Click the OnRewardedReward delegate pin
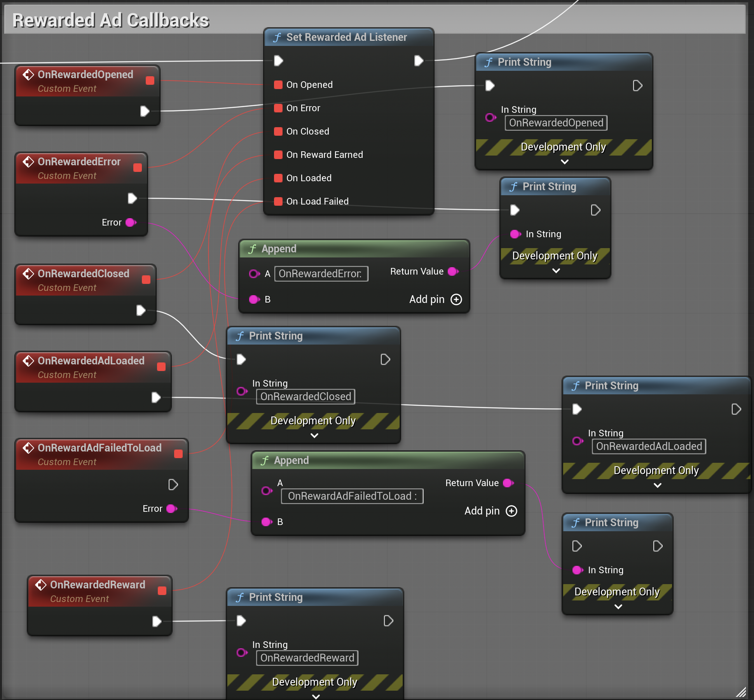This screenshot has width=754, height=700. click(162, 591)
